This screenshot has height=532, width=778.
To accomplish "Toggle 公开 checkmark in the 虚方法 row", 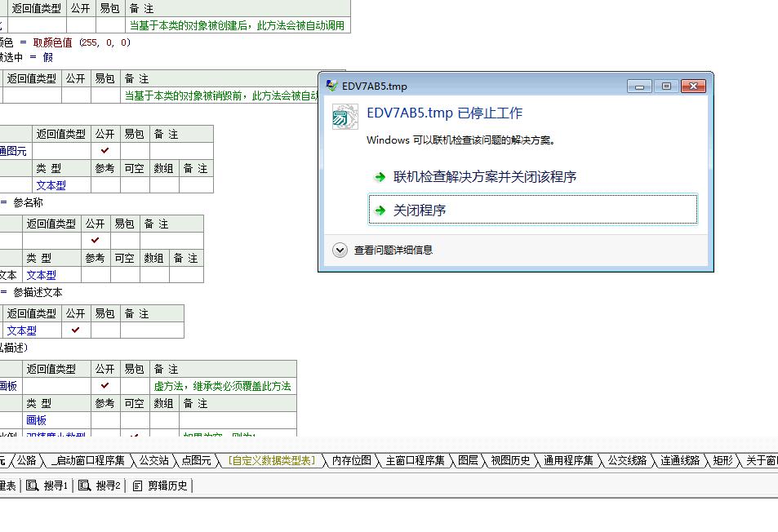I will click(105, 386).
